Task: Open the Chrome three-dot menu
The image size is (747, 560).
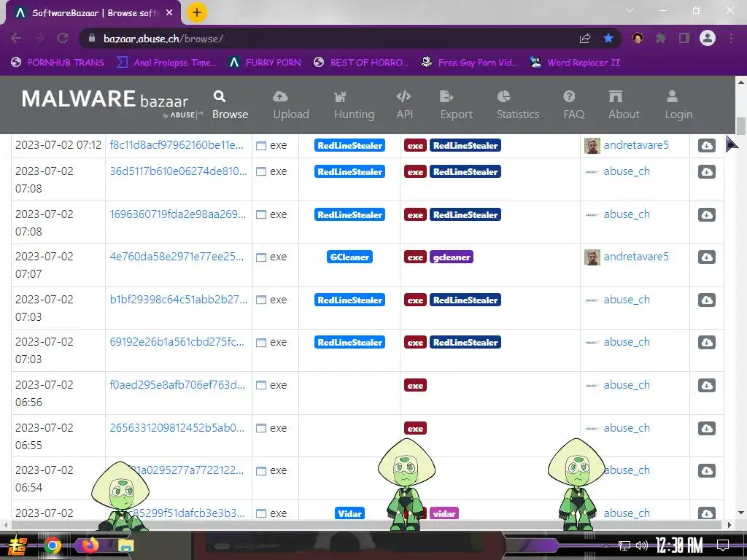Action: (731, 38)
